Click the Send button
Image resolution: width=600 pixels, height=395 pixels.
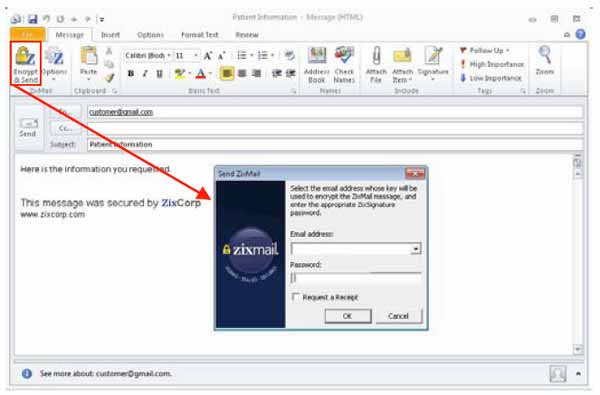pos(28,128)
